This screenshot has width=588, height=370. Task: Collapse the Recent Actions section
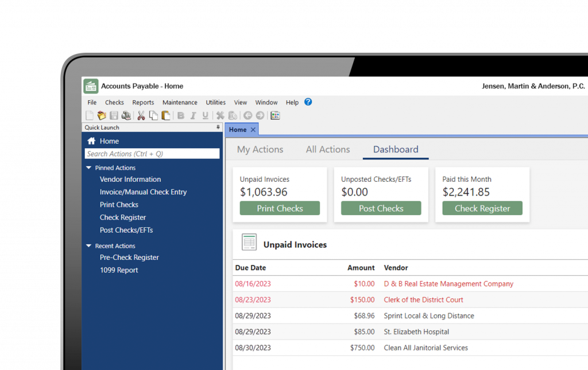[88, 246]
